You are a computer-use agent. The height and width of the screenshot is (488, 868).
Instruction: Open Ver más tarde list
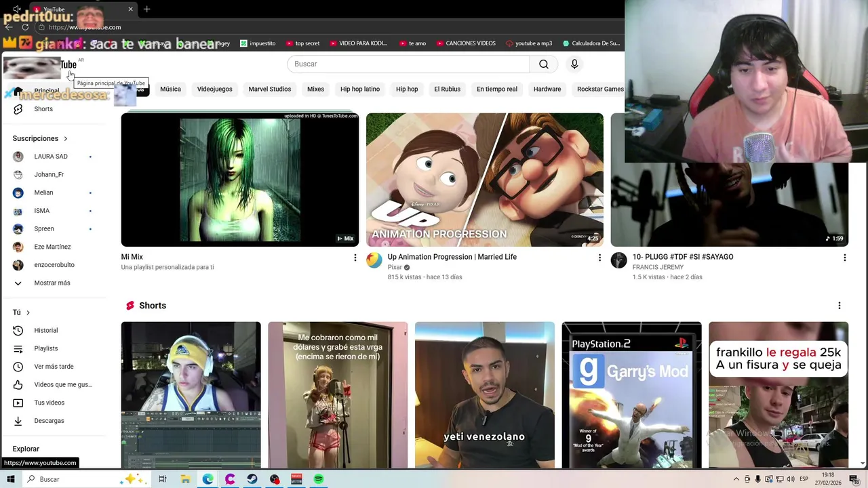click(x=54, y=367)
